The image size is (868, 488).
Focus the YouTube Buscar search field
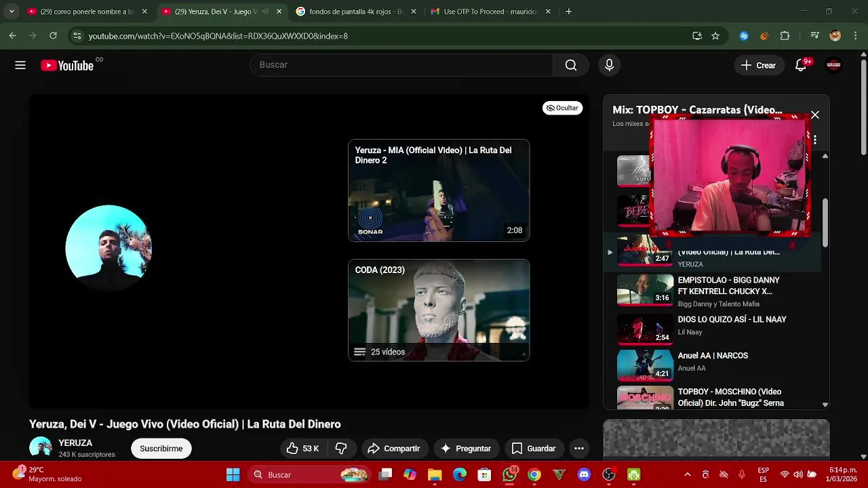click(x=401, y=65)
